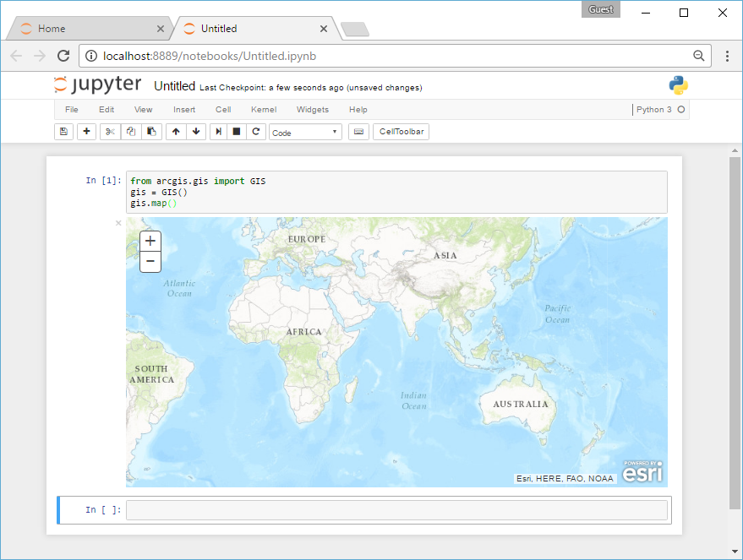Viewport: 743px width, 560px height.
Task: Copy the selected cell with the copy icon
Action: [x=130, y=132]
